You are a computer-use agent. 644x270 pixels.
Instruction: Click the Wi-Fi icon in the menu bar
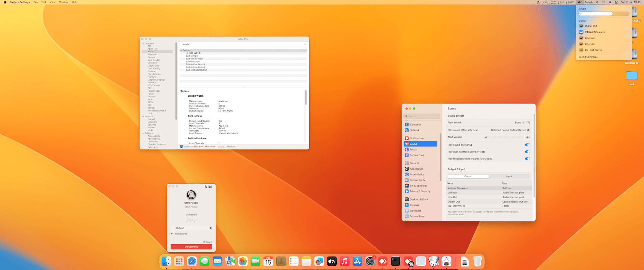click(x=603, y=2)
